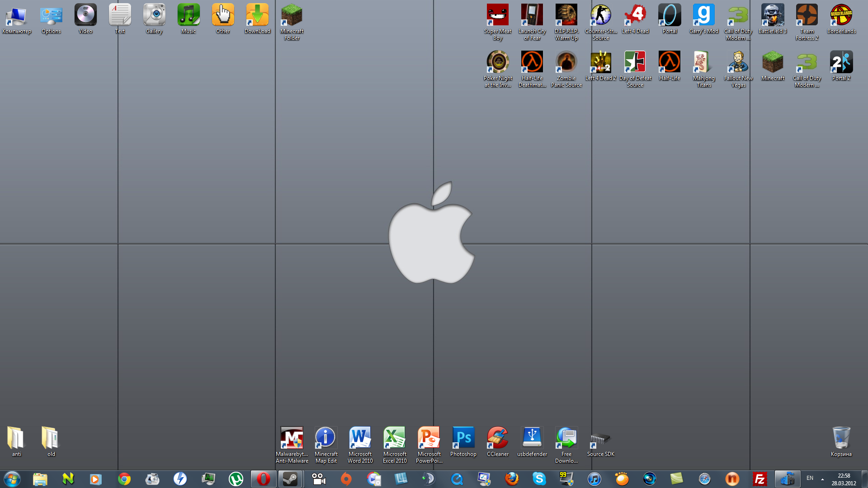Open QuickTime Player from taskbar

[457, 479]
